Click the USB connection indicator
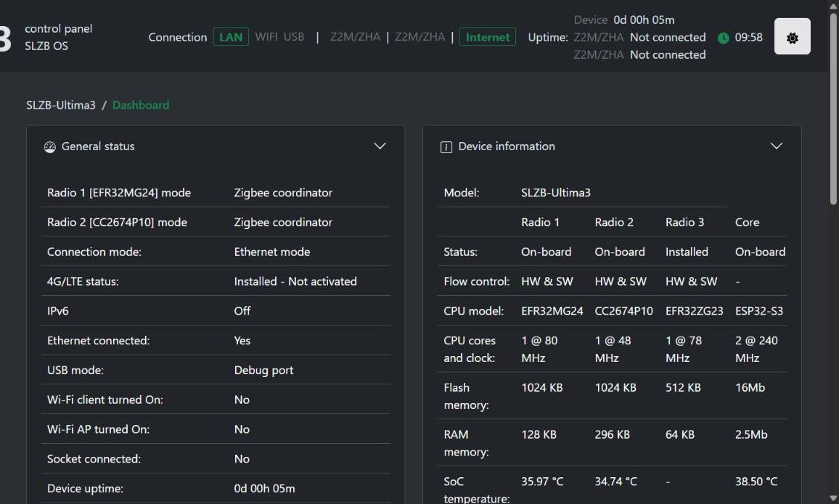Screen dimensions: 839x504 pyautogui.click(x=294, y=37)
